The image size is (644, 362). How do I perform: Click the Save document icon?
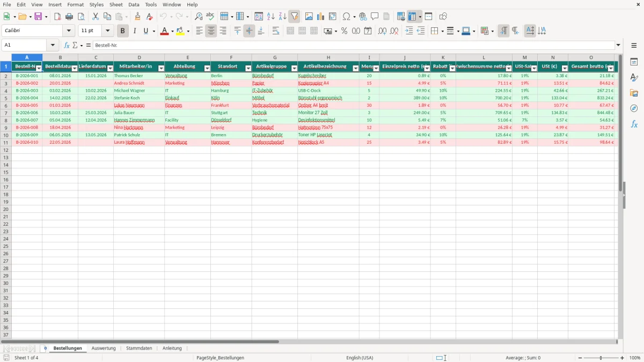38,17
